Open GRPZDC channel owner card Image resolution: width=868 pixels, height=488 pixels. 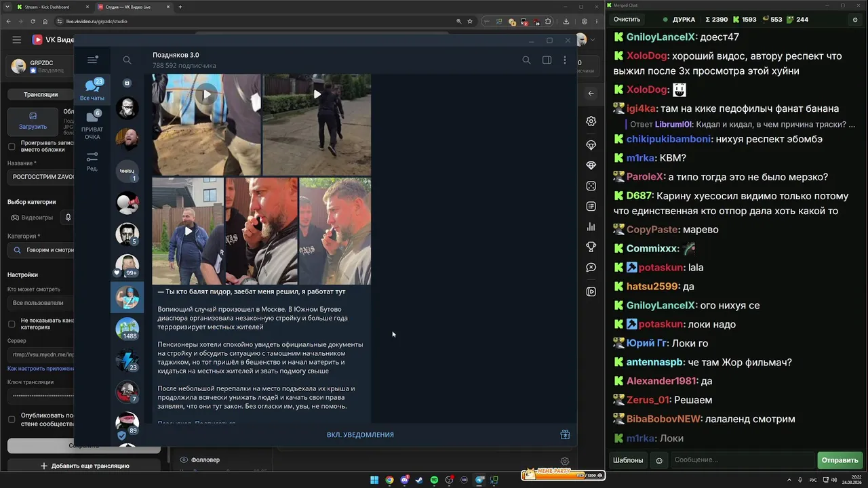[x=41, y=66]
